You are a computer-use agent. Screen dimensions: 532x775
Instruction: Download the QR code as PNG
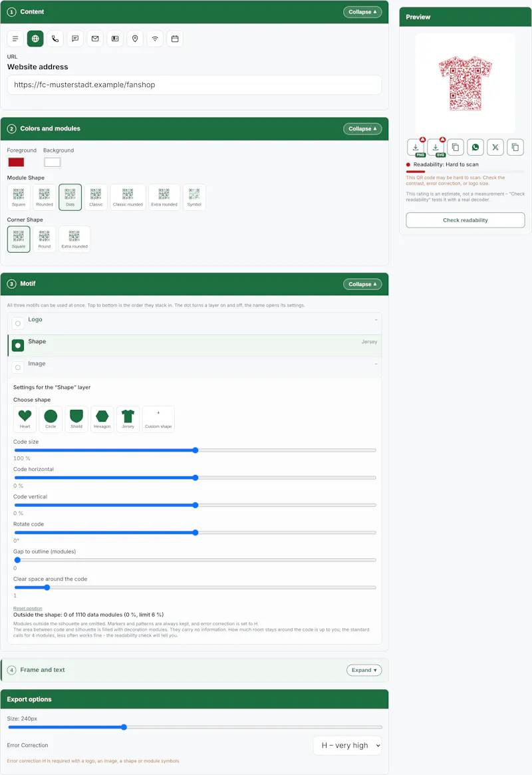tap(416, 147)
